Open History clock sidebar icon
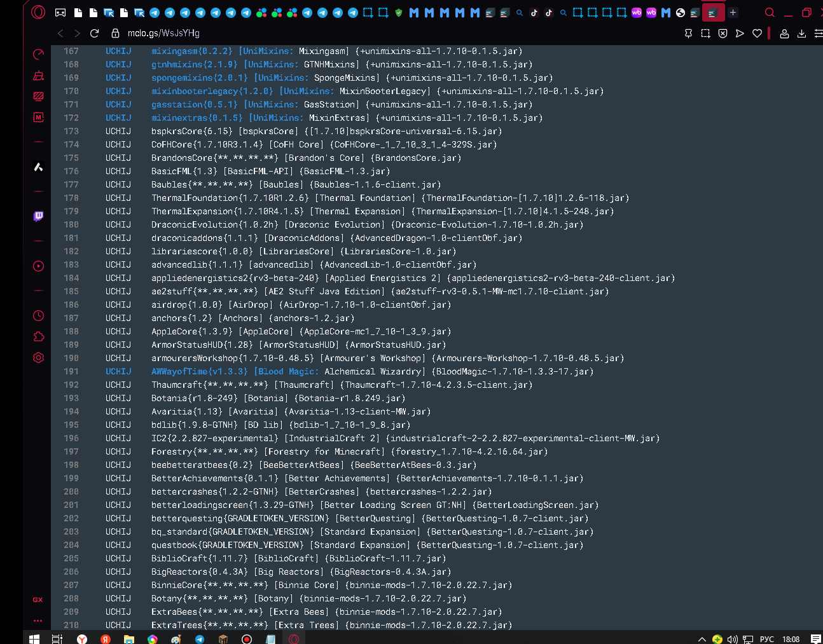Screen dimensions: 823x644 tap(38, 315)
